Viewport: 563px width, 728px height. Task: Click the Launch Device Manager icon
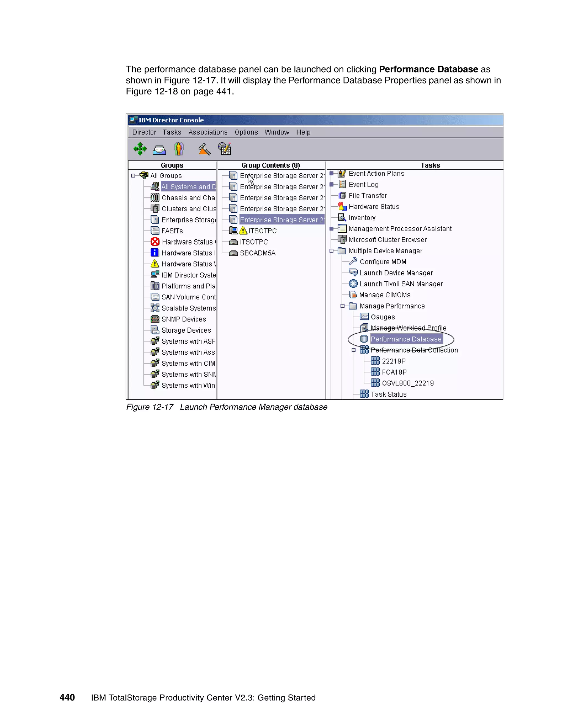pyautogui.click(x=353, y=272)
